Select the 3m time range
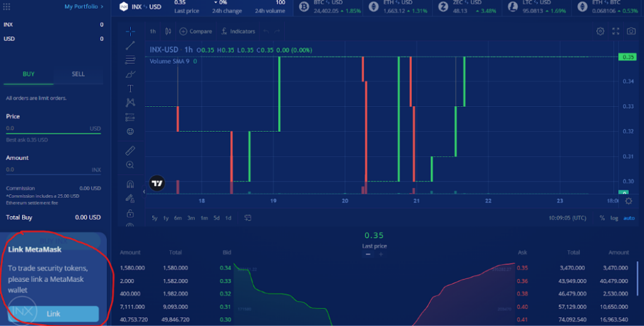Screen dimensions: 644x326 point(191,218)
